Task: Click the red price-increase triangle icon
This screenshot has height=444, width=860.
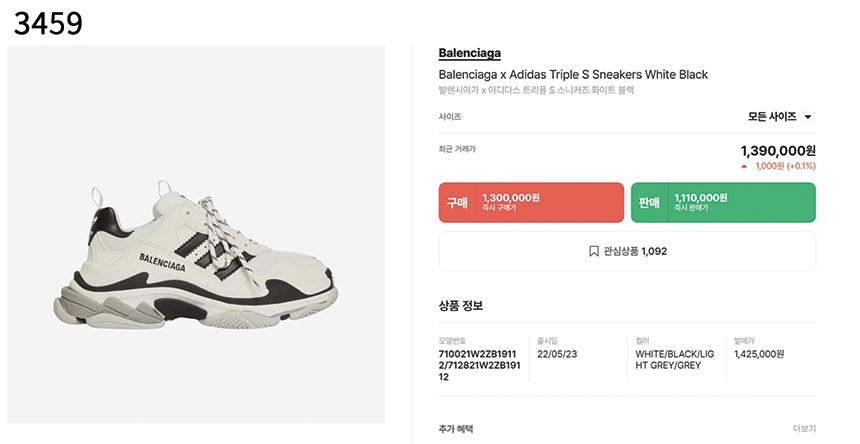Action: click(744, 166)
